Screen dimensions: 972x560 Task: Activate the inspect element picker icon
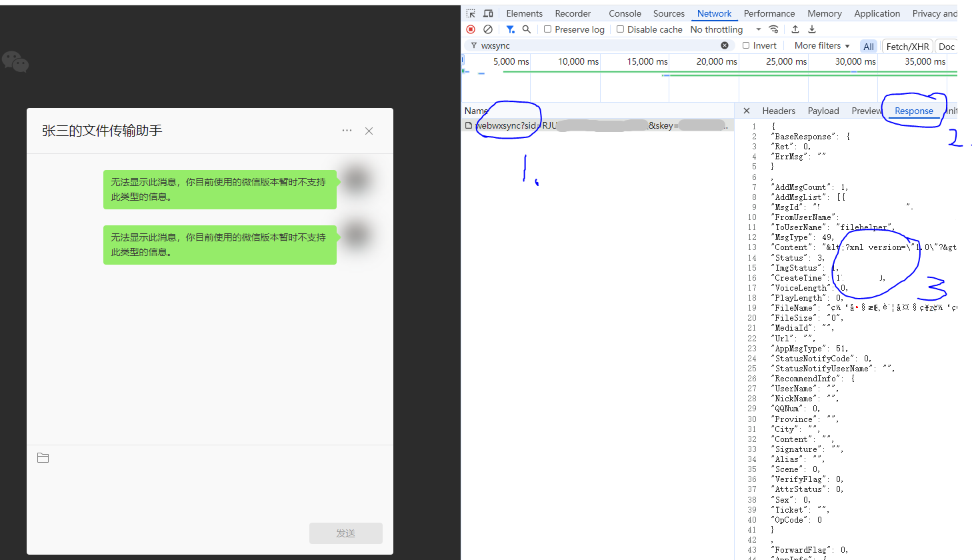coord(471,13)
